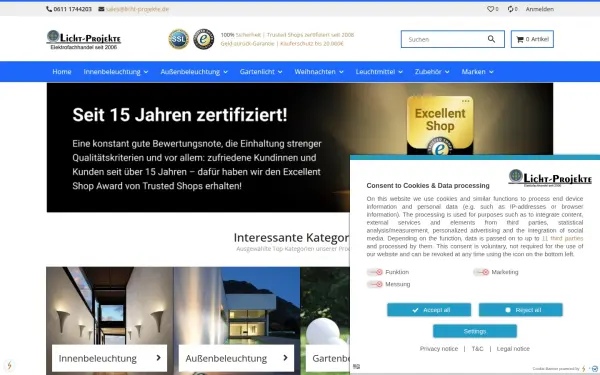Click the language icon in the cookie banner
Viewport: 600px width, 375px height.
point(356,366)
